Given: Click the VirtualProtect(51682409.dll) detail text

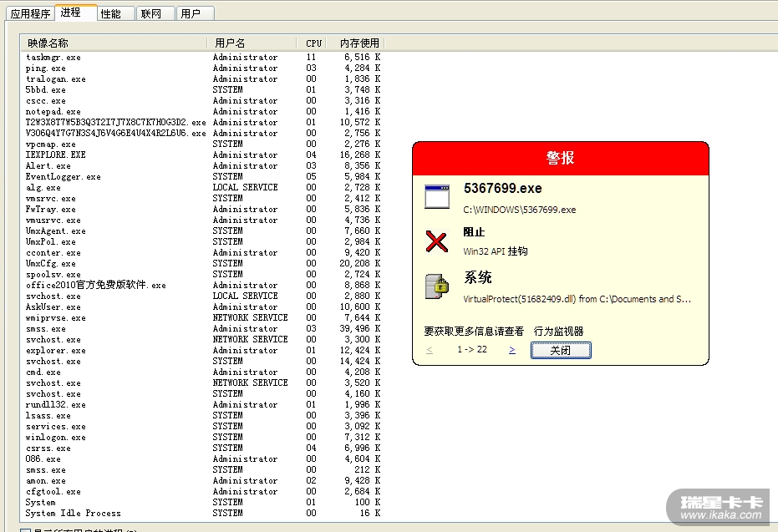Looking at the screenshot, I should pyautogui.click(x=577, y=299).
